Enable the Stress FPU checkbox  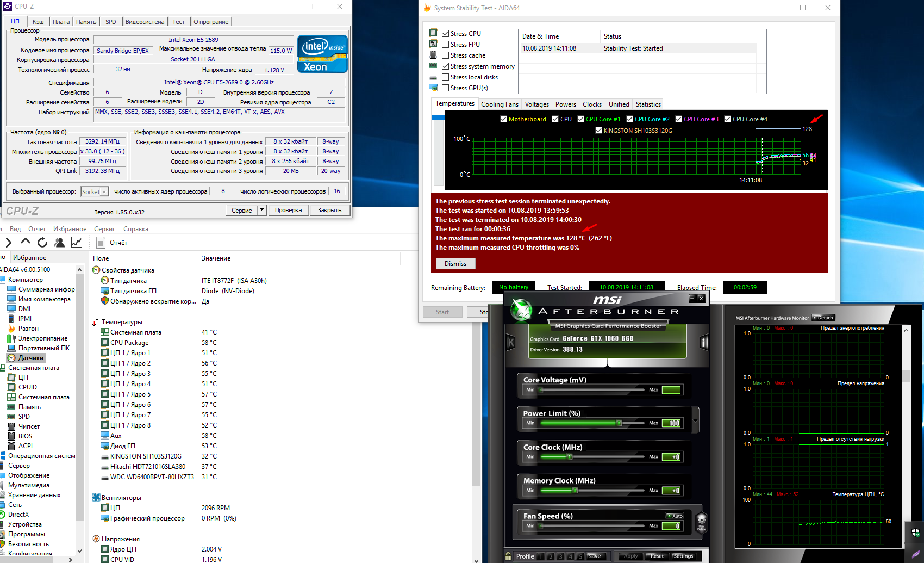pyautogui.click(x=446, y=45)
